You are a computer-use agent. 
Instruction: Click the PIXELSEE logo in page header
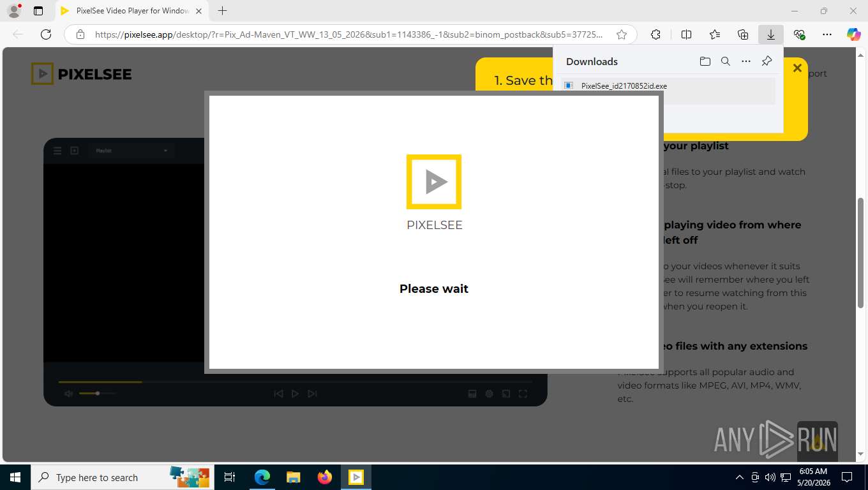[x=81, y=74]
